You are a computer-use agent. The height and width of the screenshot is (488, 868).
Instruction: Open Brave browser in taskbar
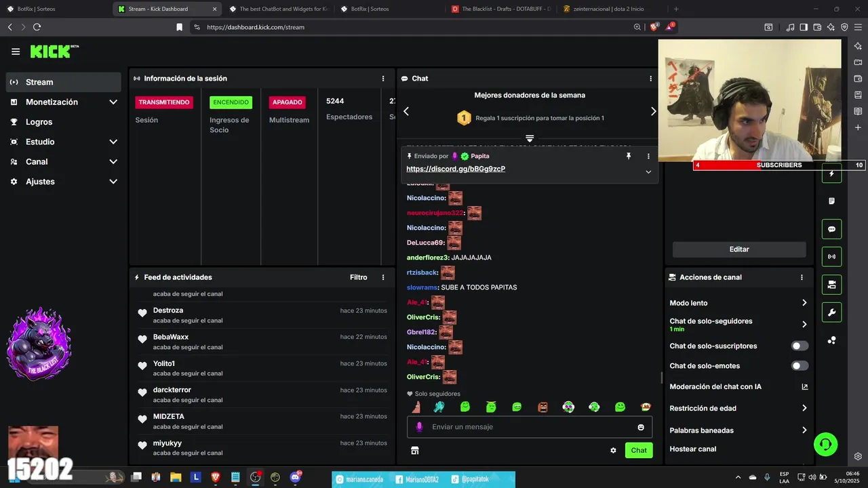[216, 477]
